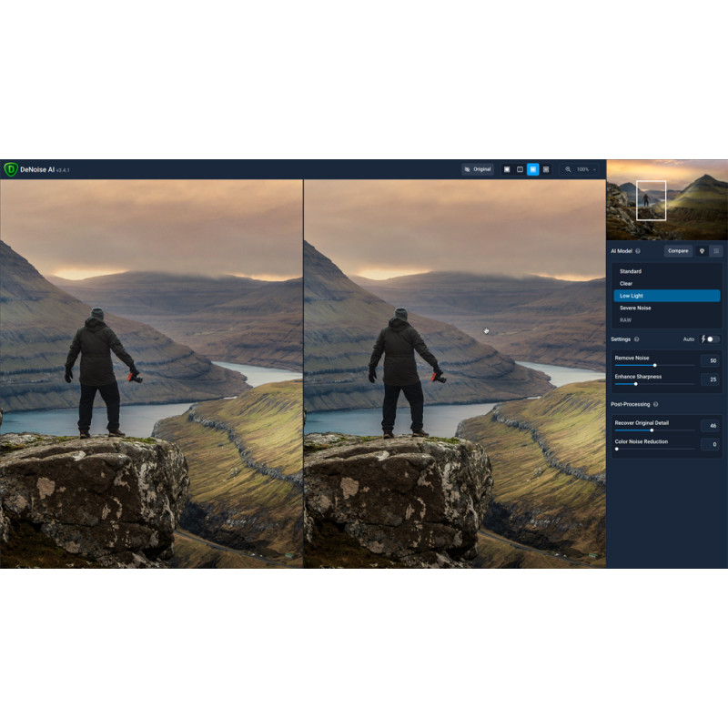Select the Severe Noise model
The image size is (728, 728).
[x=635, y=308]
